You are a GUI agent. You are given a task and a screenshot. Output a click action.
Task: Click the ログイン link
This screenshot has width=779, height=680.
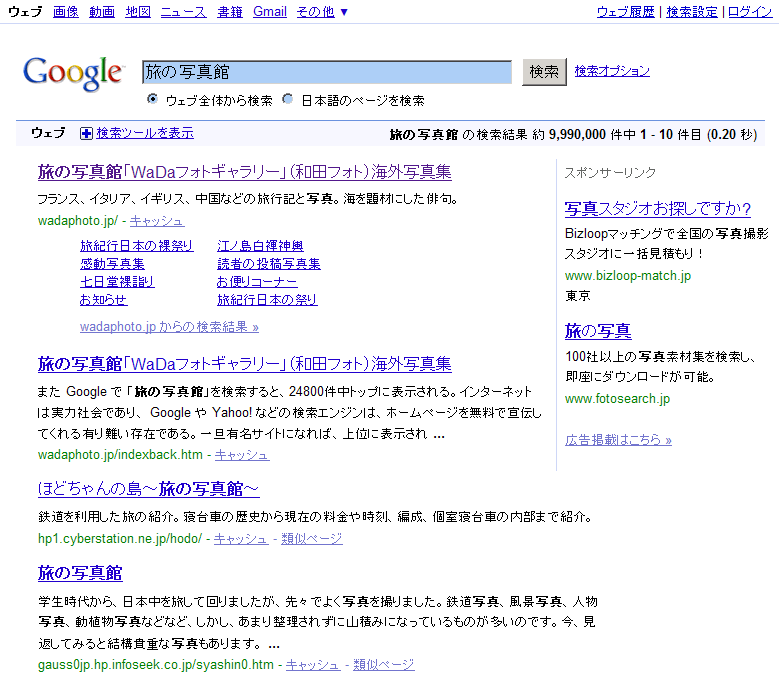pyautogui.click(x=750, y=11)
